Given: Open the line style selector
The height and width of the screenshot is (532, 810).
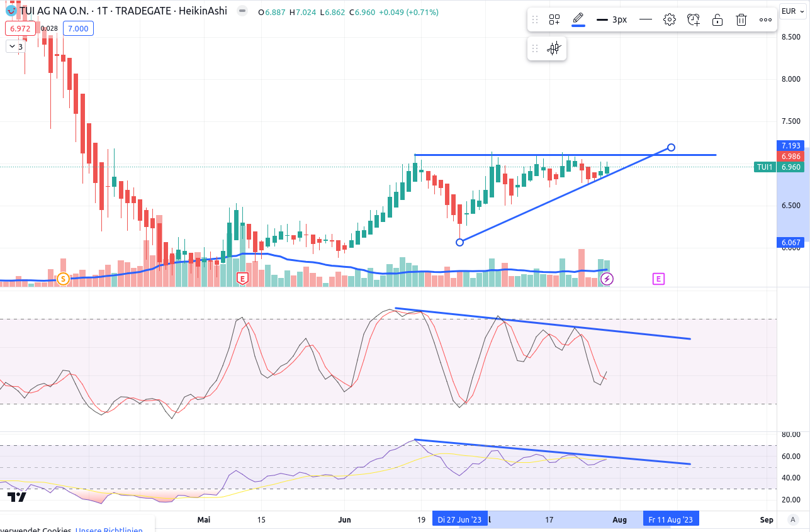Looking at the screenshot, I should coord(645,19).
